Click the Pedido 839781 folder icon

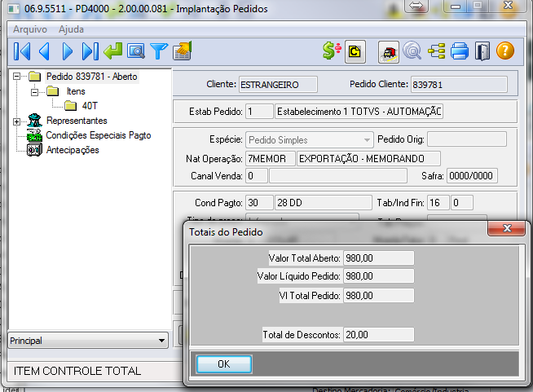35,77
